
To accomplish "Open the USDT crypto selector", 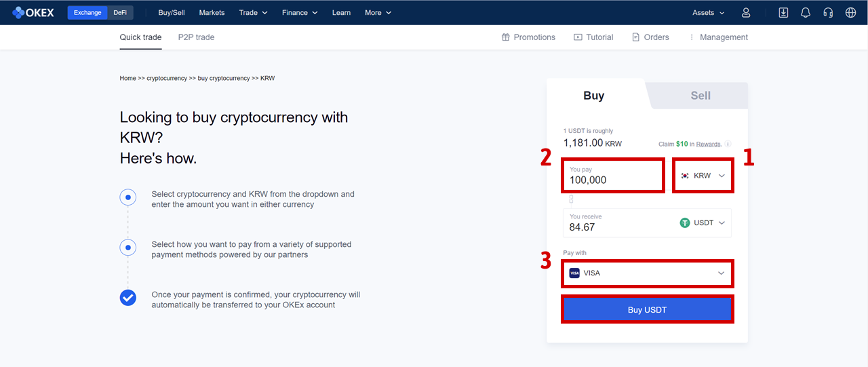I will [703, 223].
